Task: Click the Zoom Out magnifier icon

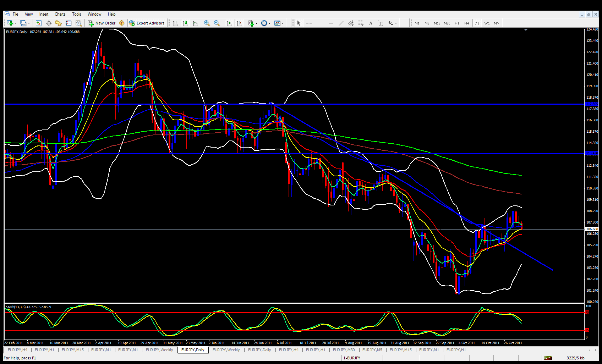Action: 217,23
